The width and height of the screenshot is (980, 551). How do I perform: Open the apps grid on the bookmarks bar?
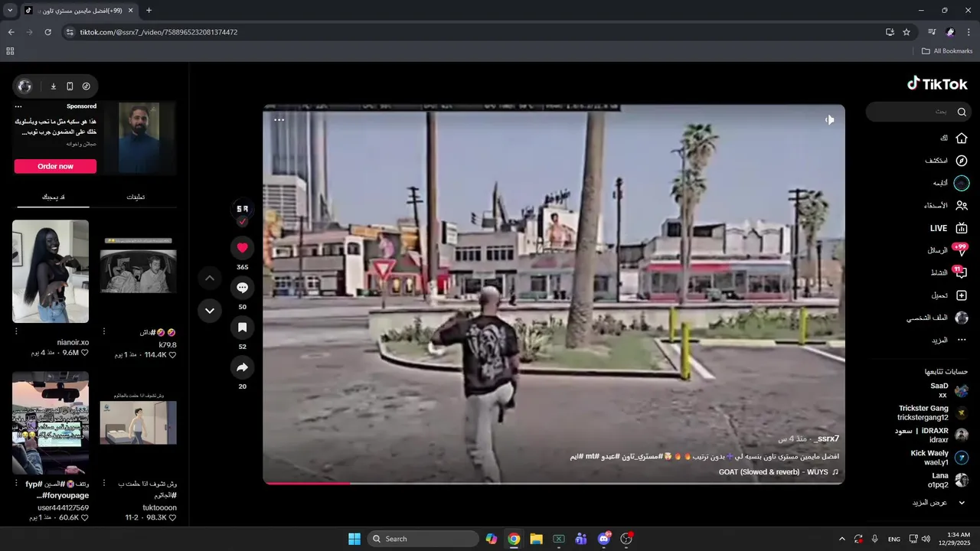10,51
